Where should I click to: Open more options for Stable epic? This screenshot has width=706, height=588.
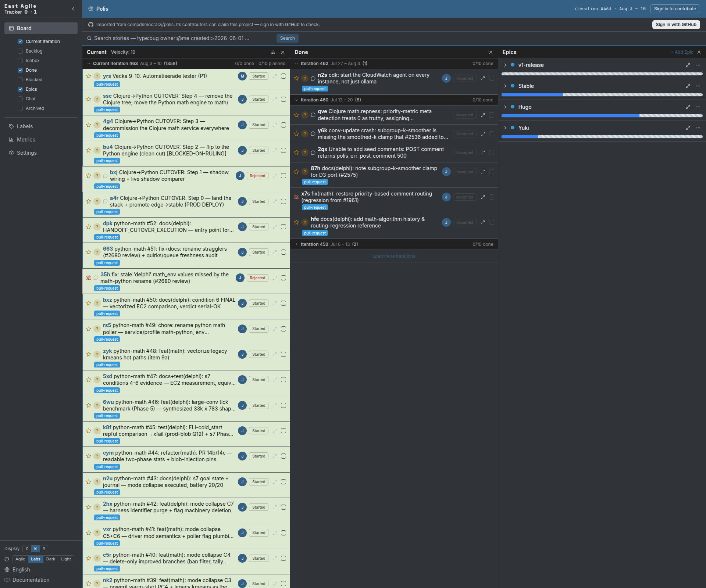tap(698, 86)
